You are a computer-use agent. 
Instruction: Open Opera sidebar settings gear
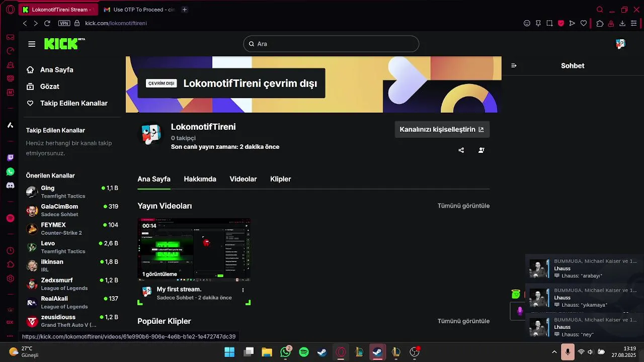click(10, 279)
